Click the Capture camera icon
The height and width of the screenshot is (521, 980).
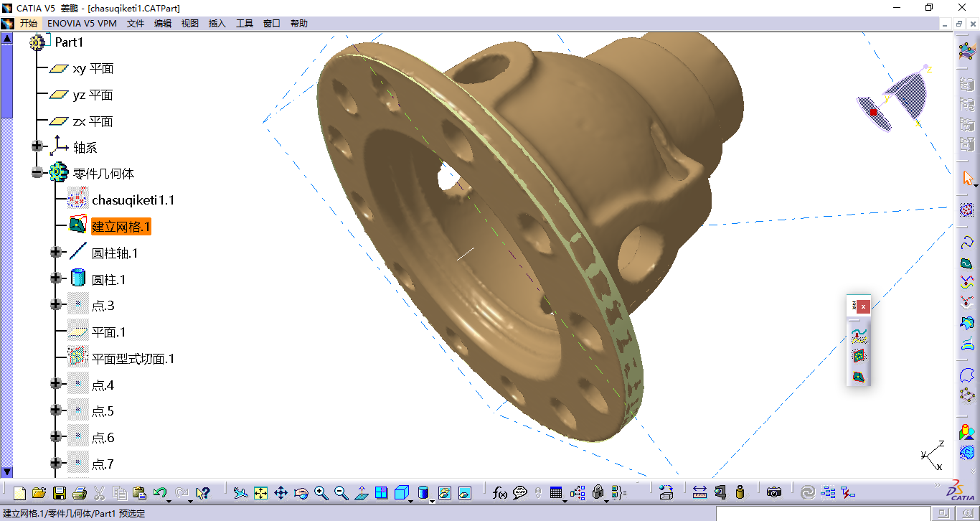click(x=773, y=493)
